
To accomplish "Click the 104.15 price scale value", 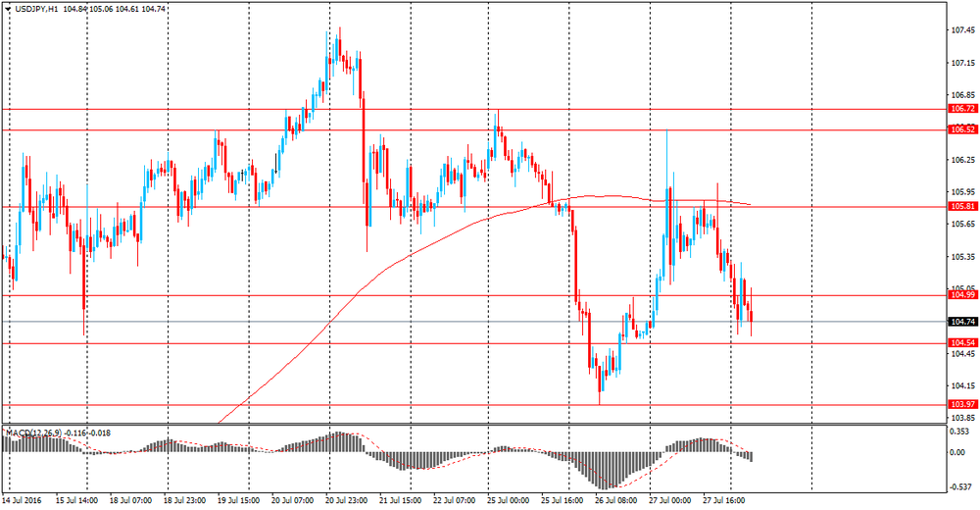I will pyautogui.click(x=963, y=385).
